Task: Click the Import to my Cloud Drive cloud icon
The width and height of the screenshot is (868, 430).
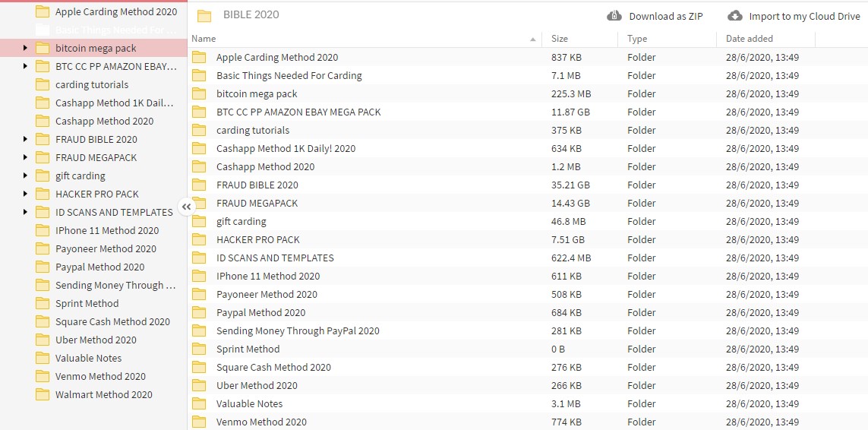Action: coord(734,15)
